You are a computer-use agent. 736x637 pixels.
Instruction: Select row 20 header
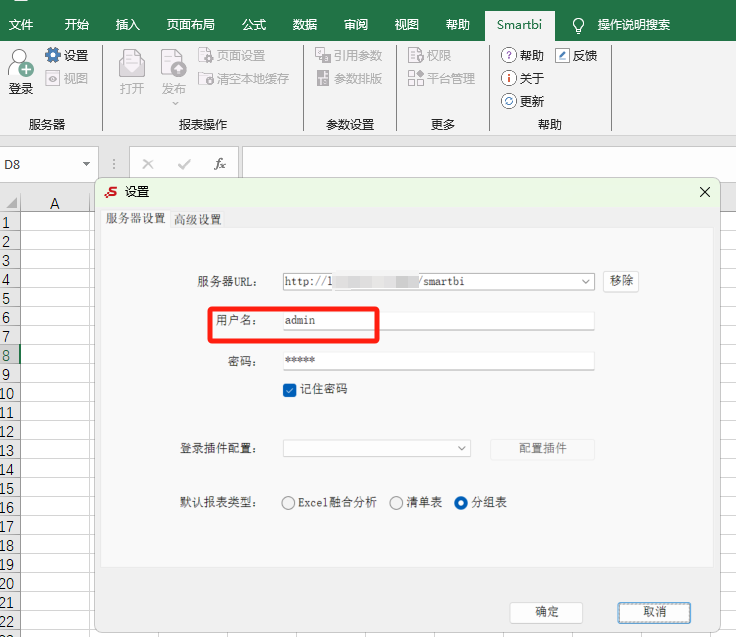point(10,583)
